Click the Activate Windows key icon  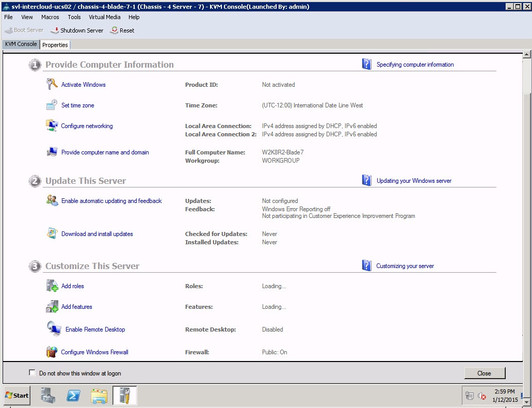pos(52,84)
